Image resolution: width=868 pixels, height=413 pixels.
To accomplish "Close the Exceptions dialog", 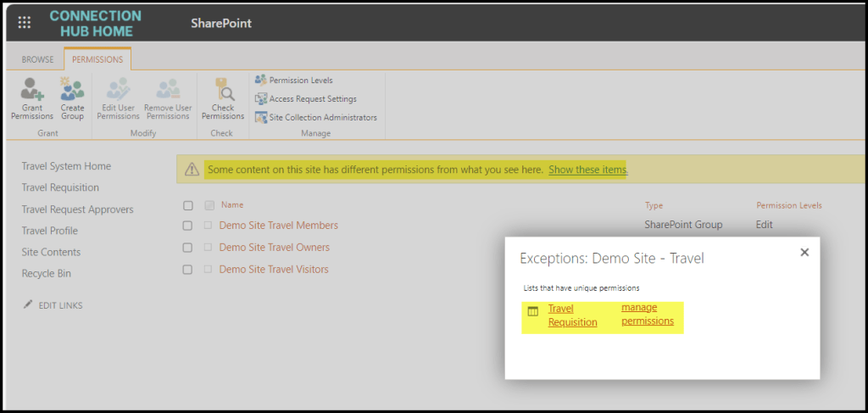I will click(804, 253).
